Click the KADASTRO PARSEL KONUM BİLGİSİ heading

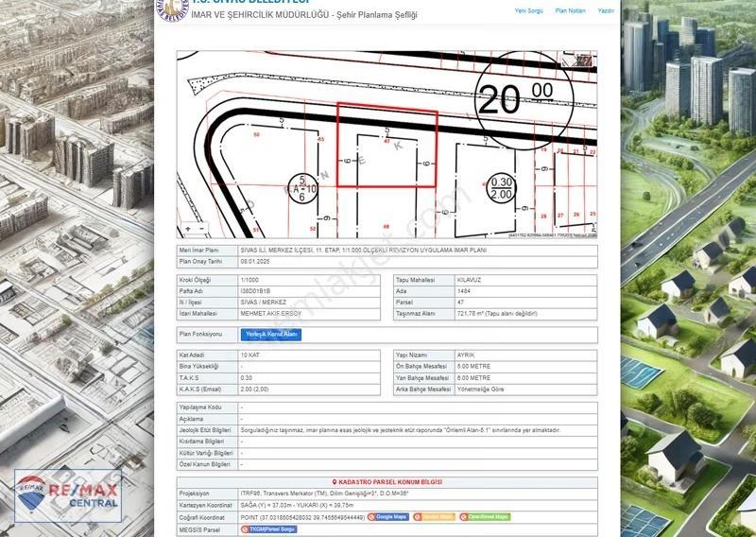[390, 482]
